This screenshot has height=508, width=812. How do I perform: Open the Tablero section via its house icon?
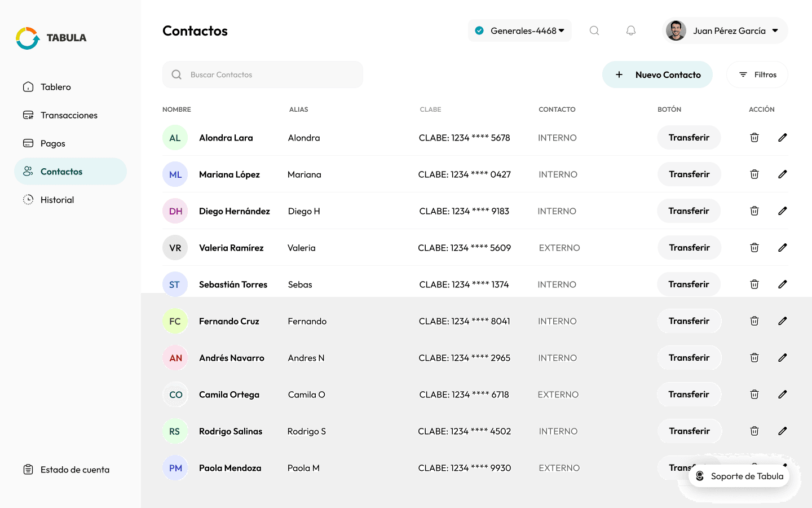click(x=28, y=86)
